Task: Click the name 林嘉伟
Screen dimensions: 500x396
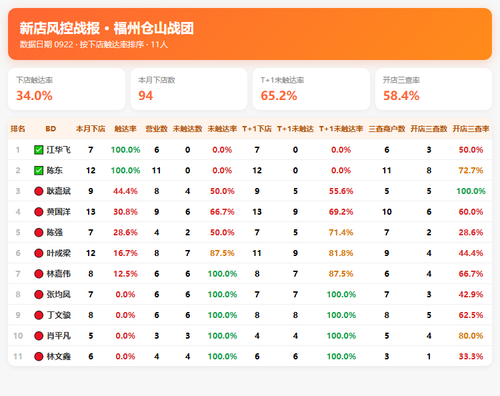Action: [59, 274]
